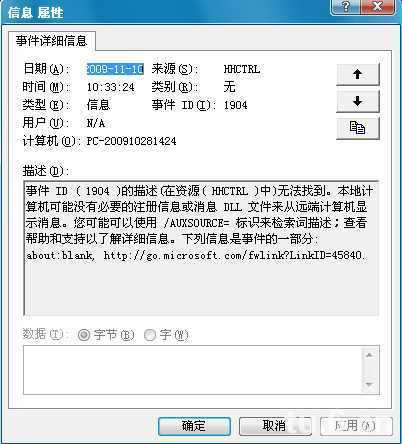
Task: Click the source value HHCTRL
Action: (242, 69)
